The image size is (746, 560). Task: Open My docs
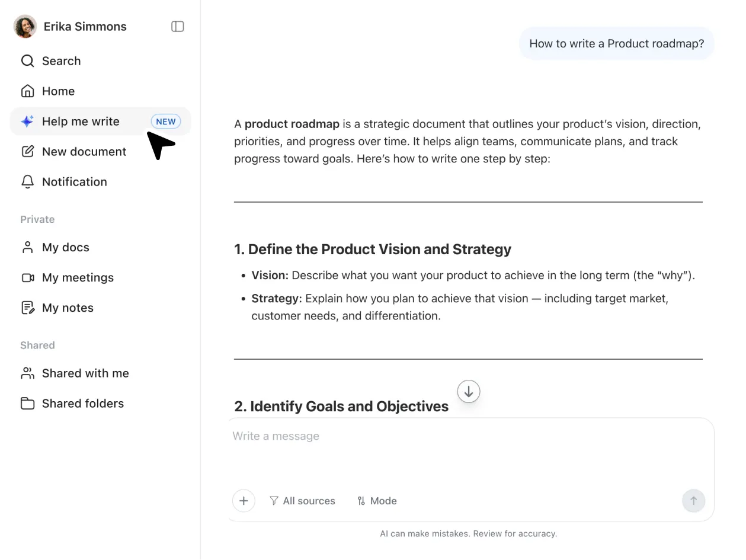coord(65,248)
